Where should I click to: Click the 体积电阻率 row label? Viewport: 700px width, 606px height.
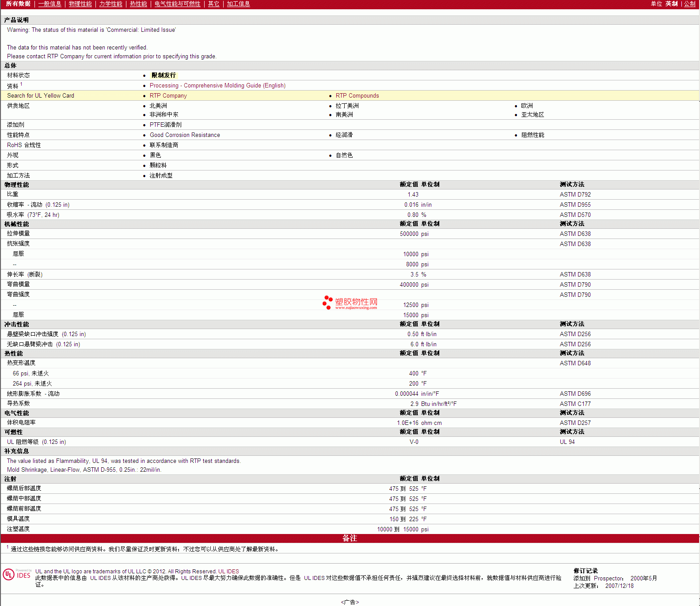21,423
